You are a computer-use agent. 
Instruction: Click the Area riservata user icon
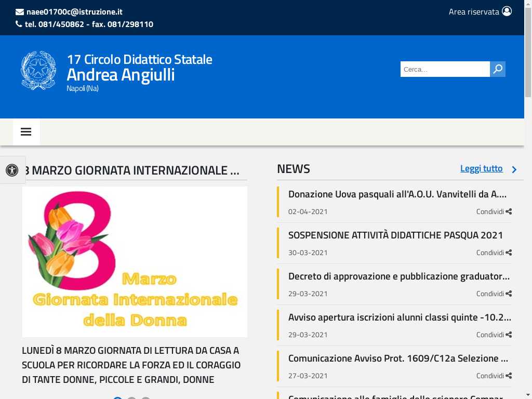pos(507,11)
